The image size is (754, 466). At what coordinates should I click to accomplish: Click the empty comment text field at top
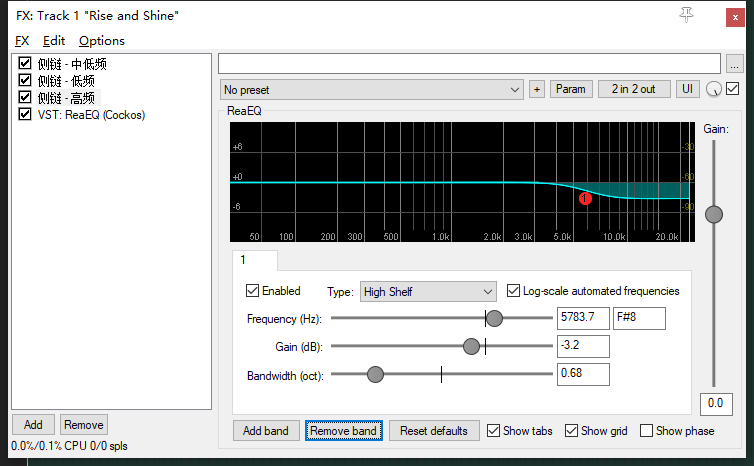[x=469, y=63]
